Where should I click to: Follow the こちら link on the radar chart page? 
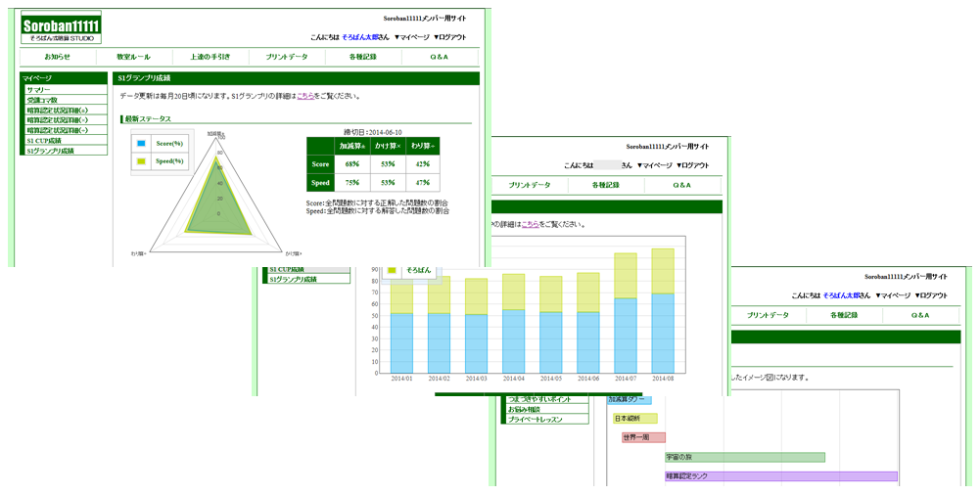click(305, 96)
